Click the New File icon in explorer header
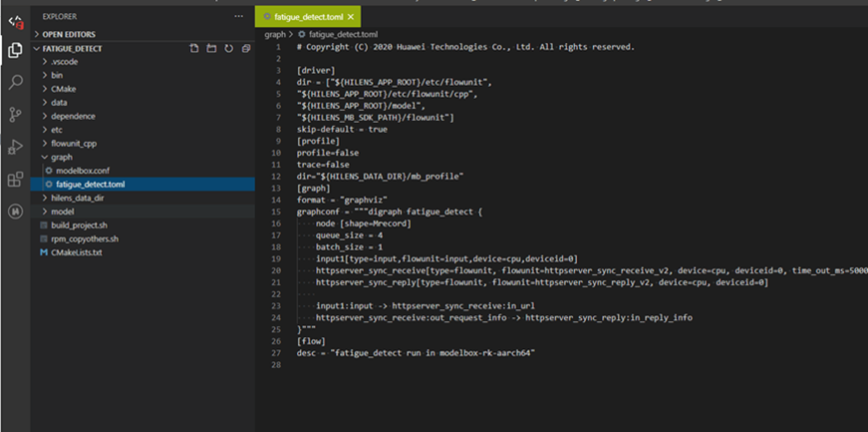This screenshot has height=432, width=868. (193, 49)
